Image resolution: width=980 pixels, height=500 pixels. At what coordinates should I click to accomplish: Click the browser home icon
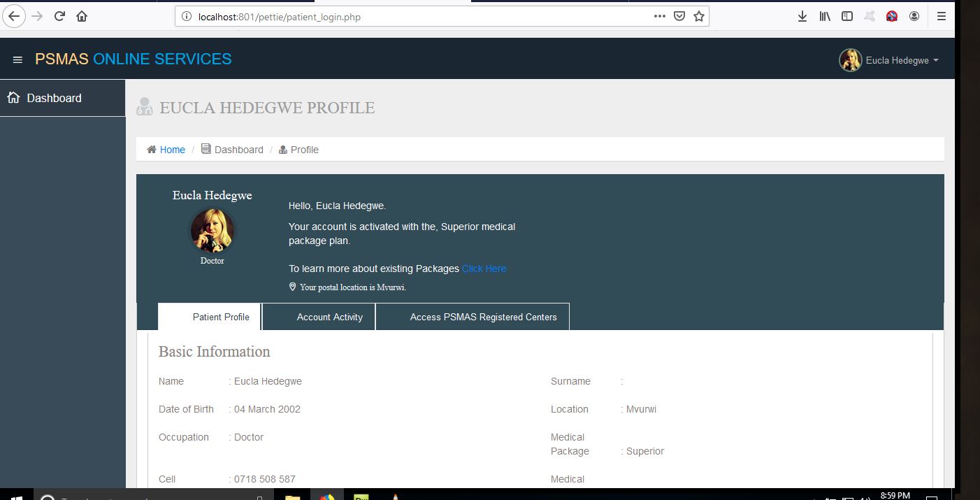pyautogui.click(x=82, y=16)
